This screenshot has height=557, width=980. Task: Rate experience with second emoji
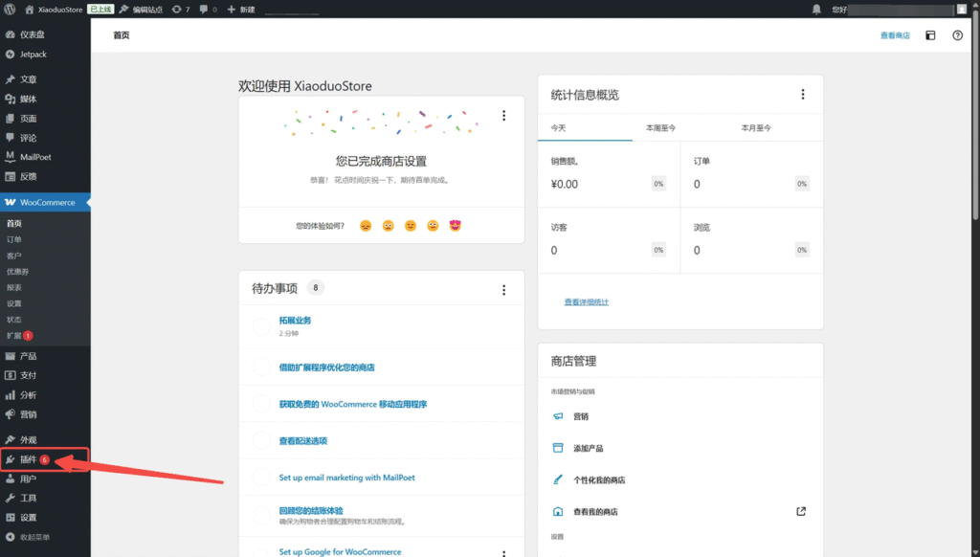point(389,226)
